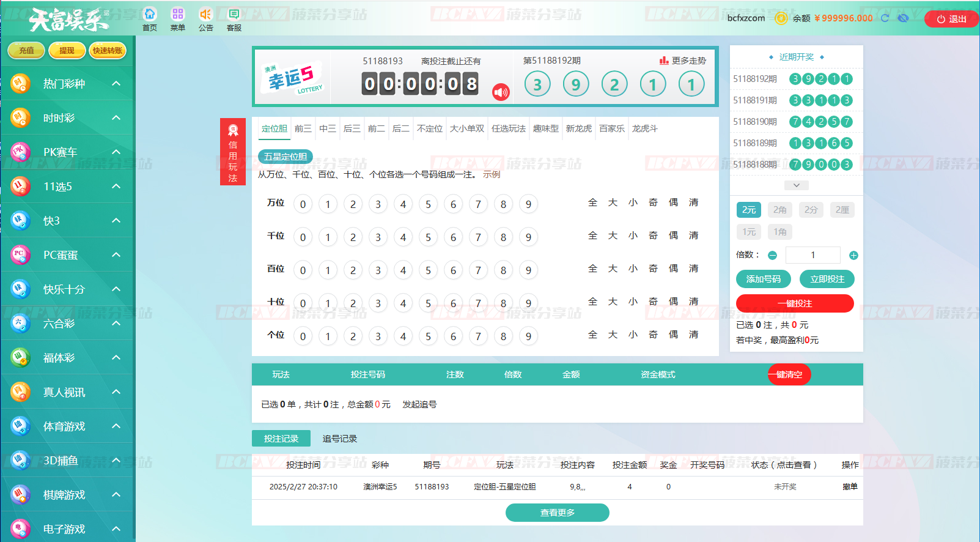This screenshot has height=542, width=980.
Task: Open customer service (客服) chat icon
Action: 234,14
